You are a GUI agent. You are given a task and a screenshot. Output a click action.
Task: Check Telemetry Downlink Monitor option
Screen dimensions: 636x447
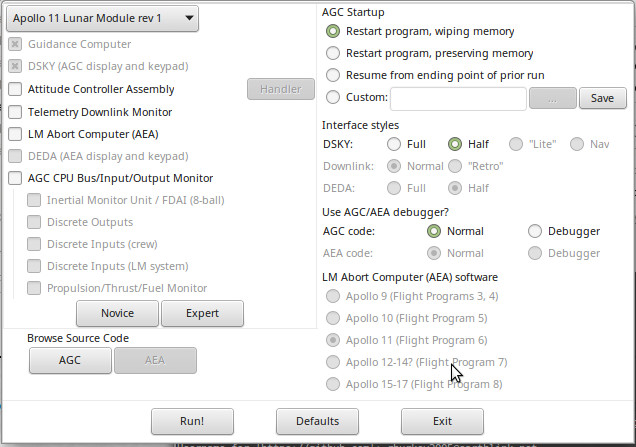[15, 112]
